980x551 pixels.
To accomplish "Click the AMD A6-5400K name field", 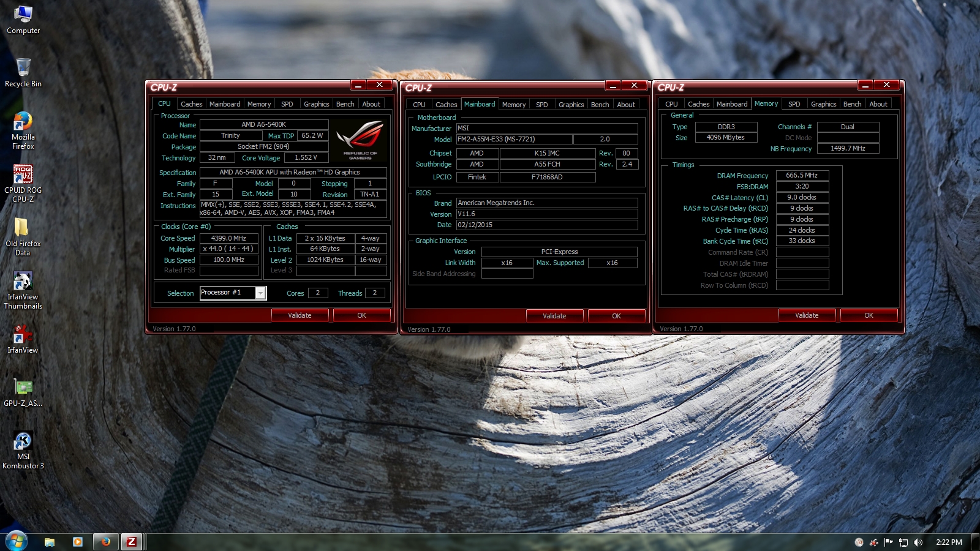I will (x=264, y=124).
